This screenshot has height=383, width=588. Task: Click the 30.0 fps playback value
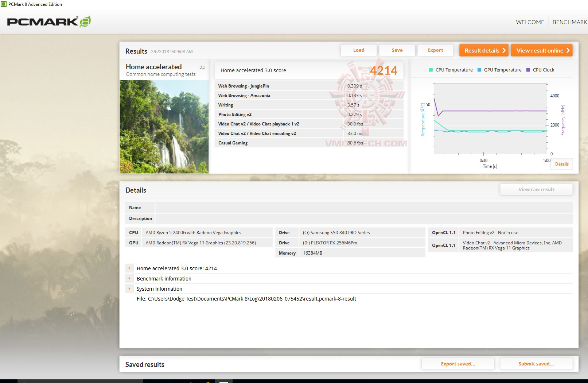tap(355, 124)
